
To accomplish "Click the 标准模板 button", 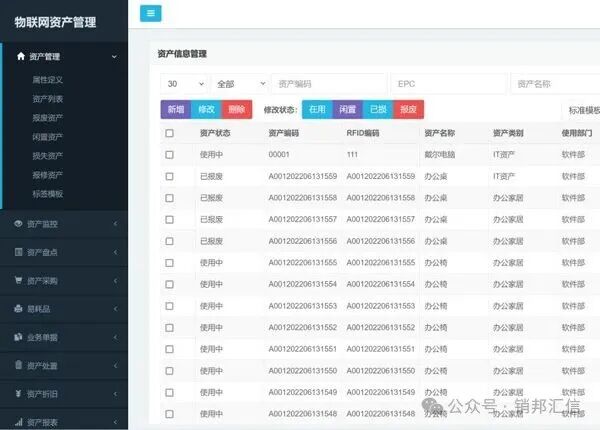I will (x=582, y=110).
